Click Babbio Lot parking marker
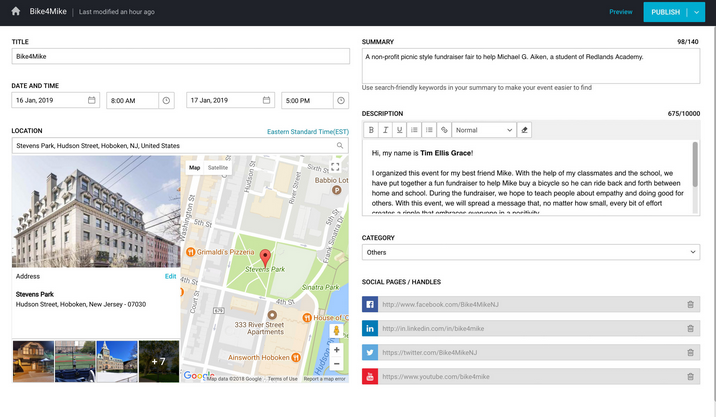The height and width of the screenshot is (417, 716). tap(337, 190)
